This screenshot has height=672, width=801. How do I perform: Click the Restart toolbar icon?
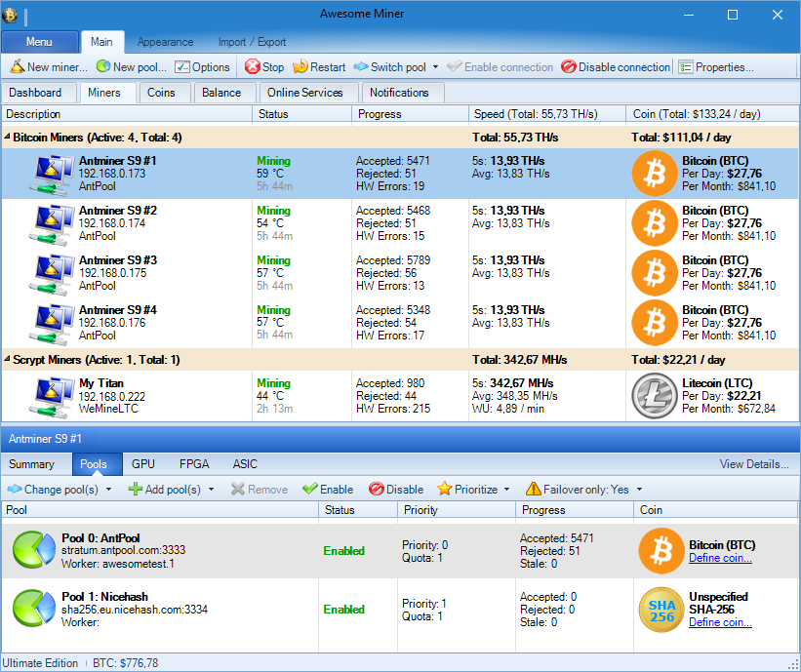point(300,66)
